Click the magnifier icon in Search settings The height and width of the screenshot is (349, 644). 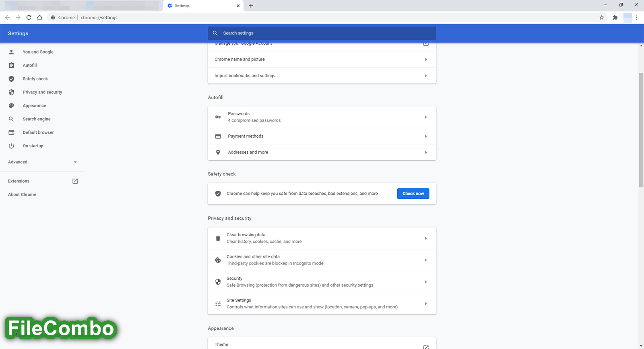point(215,33)
